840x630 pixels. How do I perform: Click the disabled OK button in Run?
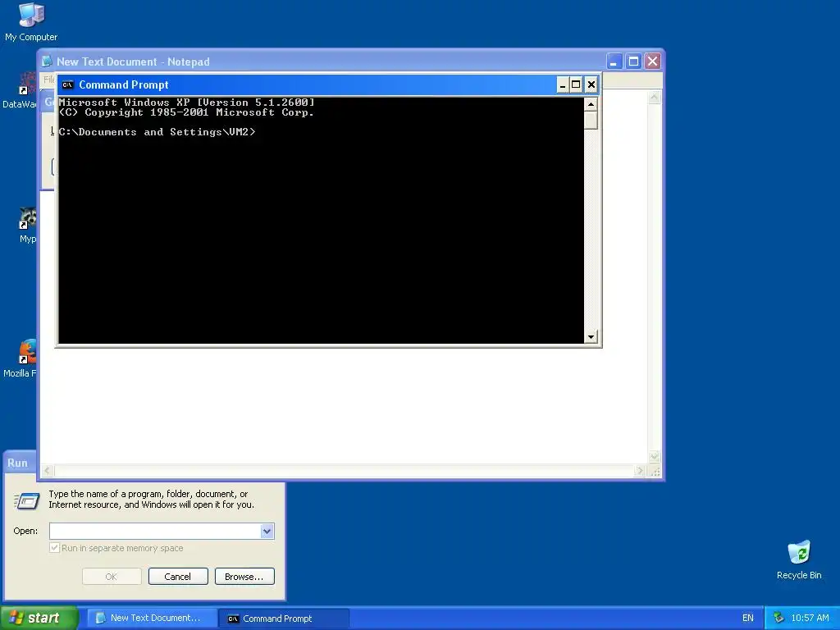point(112,577)
